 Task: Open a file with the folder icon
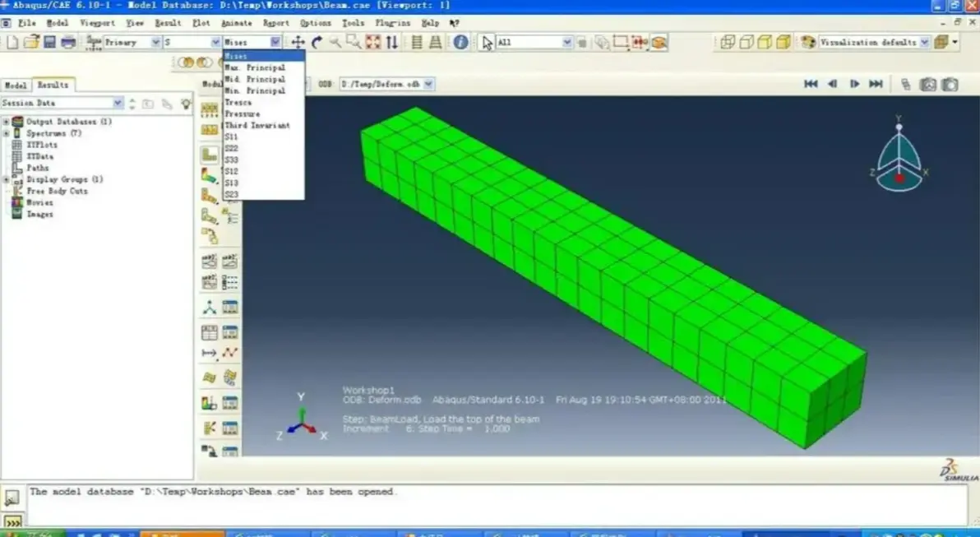tap(31, 42)
